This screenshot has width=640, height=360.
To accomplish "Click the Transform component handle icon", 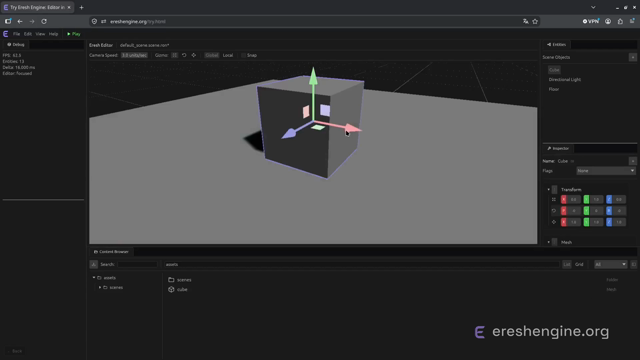I will [x=554, y=189].
